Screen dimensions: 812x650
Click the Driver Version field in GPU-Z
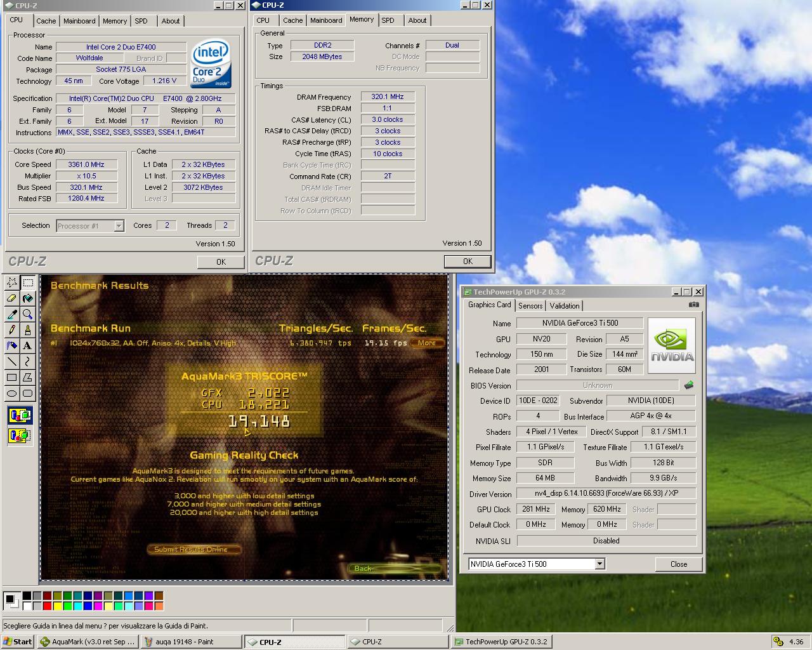point(606,493)
